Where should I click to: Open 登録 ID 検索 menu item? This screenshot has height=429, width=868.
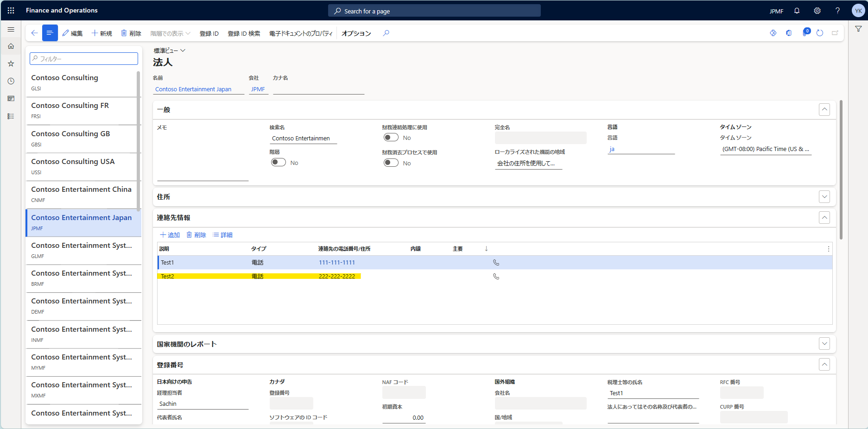tap(244, 33)
